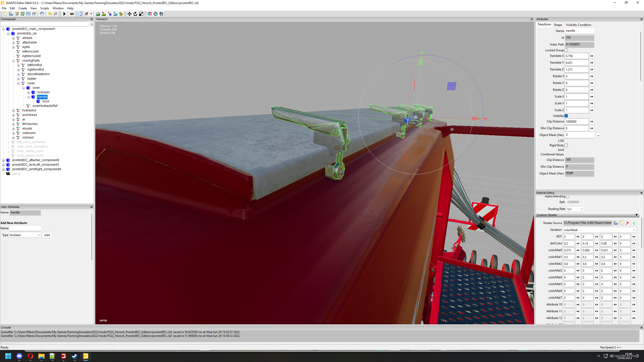Open Steam from the taskbar

[74, 356]
